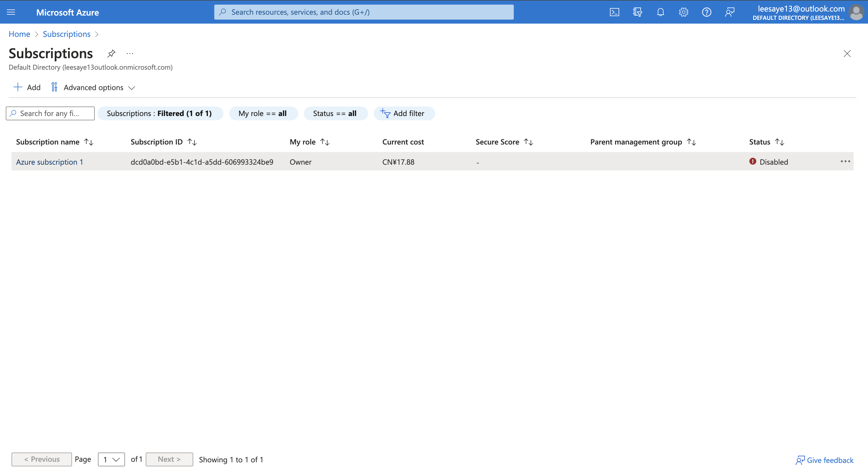Toggle sort order on Subscription name
This screenshot has width=868, height=475.
pos(89,141)
